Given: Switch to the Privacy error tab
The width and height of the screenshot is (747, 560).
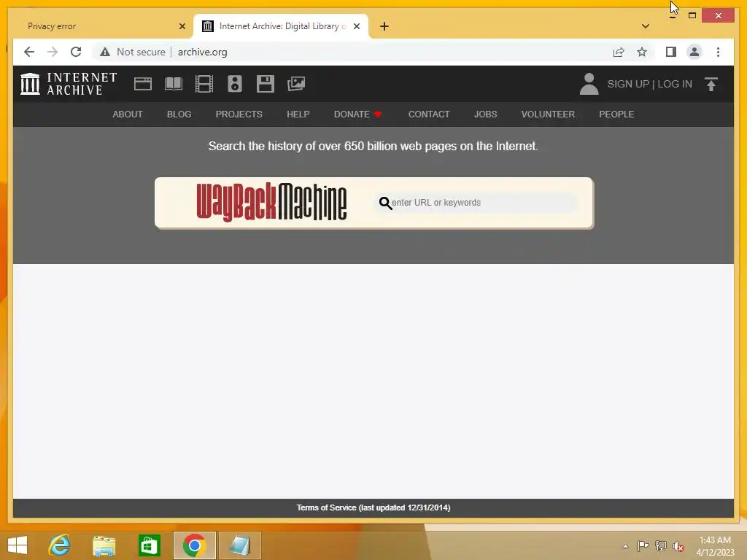Looking at the screenshot, I should [x=102, y=26].
